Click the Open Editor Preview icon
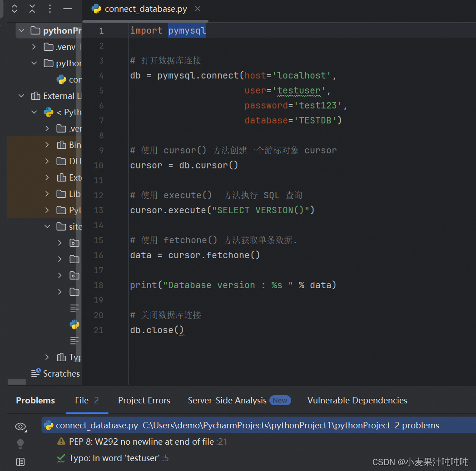476x471 pixels. tap(20, 461)
